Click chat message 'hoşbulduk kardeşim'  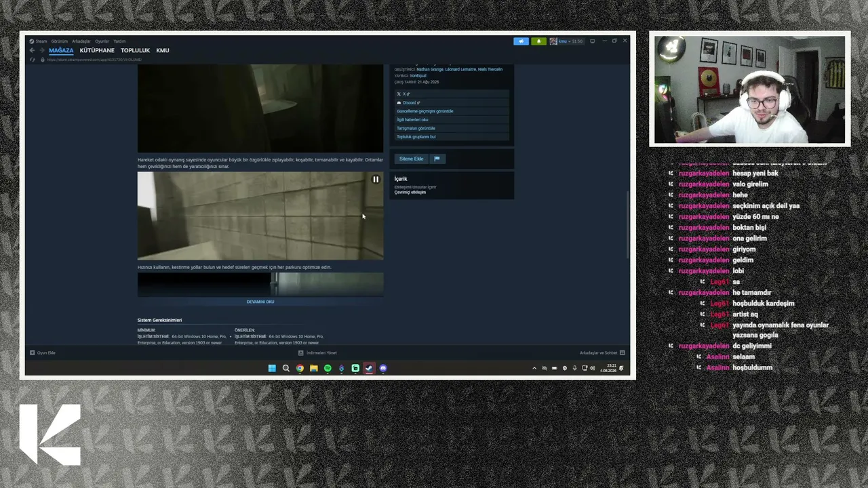(x=764, y=304)
